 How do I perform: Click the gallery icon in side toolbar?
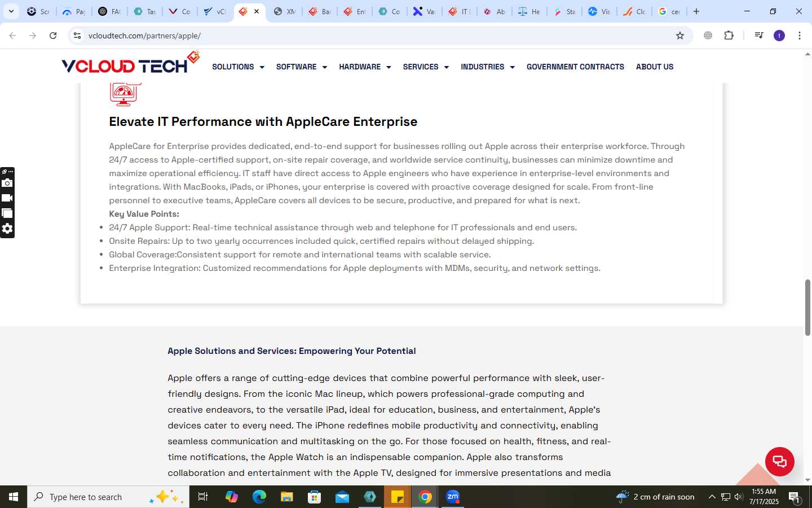point(7,213)
